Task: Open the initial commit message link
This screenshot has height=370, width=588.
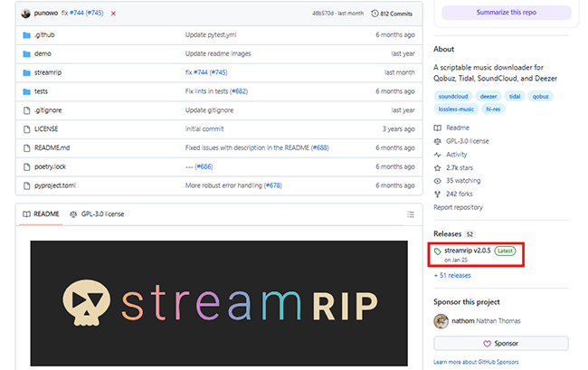Action: point(204,129)
